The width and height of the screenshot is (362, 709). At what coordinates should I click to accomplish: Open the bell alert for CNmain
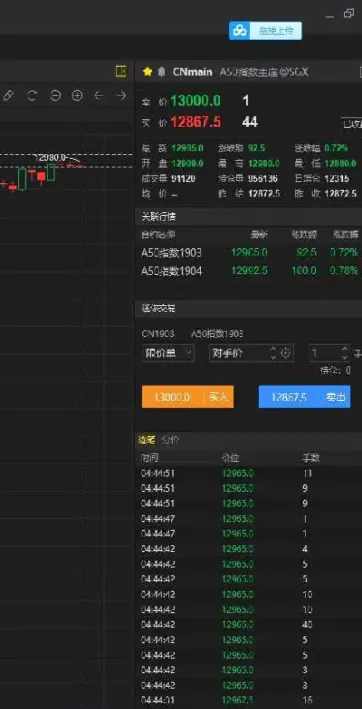(x=161, y=72)
